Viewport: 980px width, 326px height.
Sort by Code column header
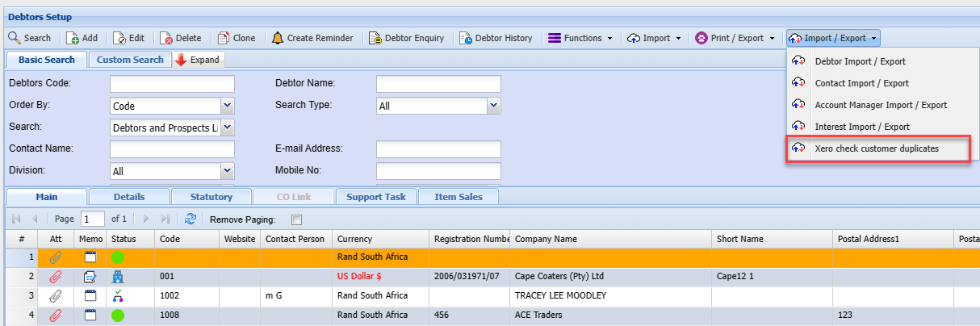pos(187,239)
